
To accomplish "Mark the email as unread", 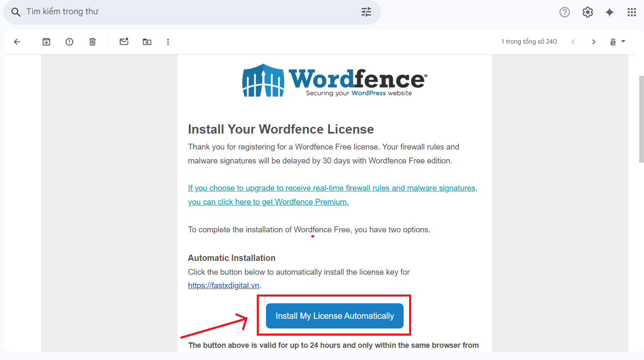I will click(x=124, y=41).
